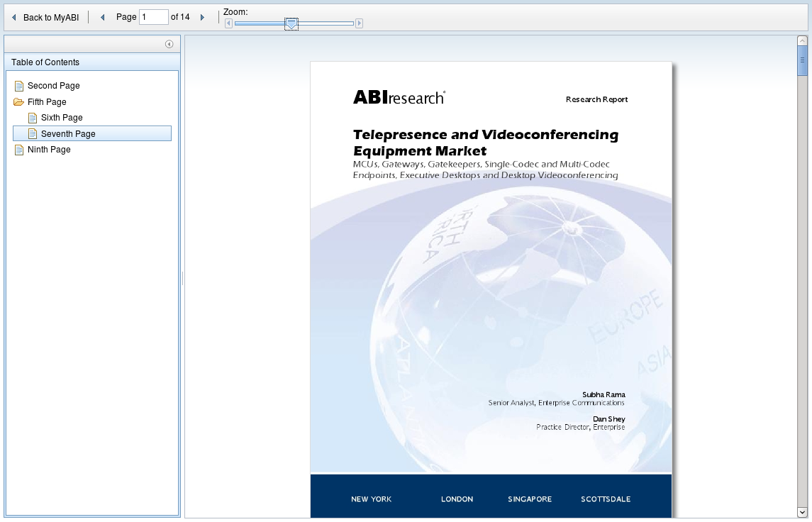Click scrollbar up arrow of document viewer
Image resolution: width=812 pixels, height=522 pixels.
tap(802, 40)
